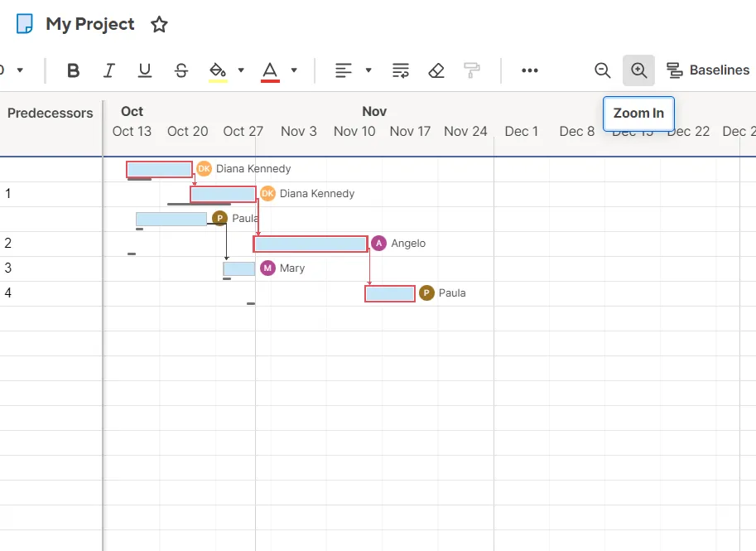Click the second Diana Kennedy DK avatar
This screenshot has width=756, height=551.
[267, 194]
